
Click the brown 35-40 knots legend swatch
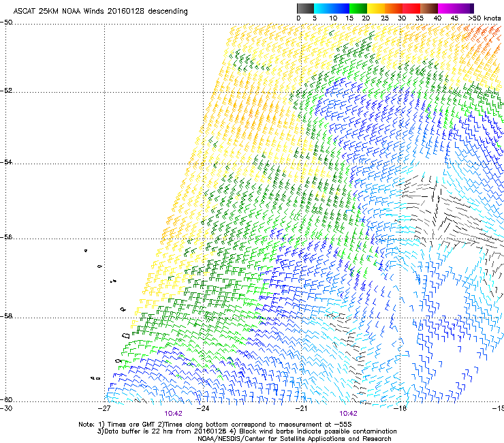pyautogui.click(x=429, y=8)
